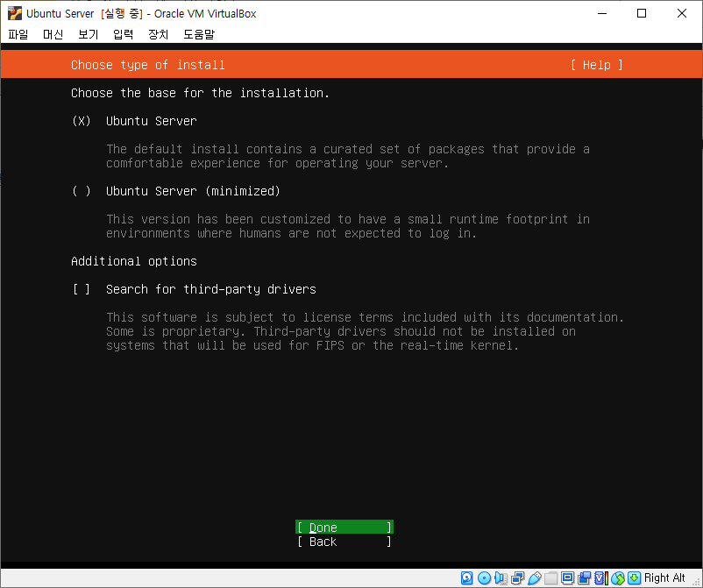703x588 pixels.
Task: Open the recording status icon
Action: [x=584, y=578]
